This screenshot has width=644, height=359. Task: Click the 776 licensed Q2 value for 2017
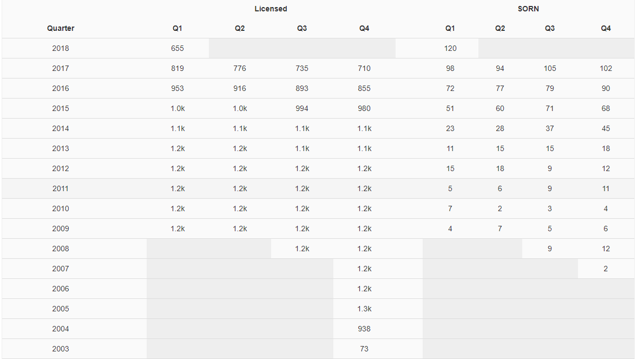pos(240,69)
